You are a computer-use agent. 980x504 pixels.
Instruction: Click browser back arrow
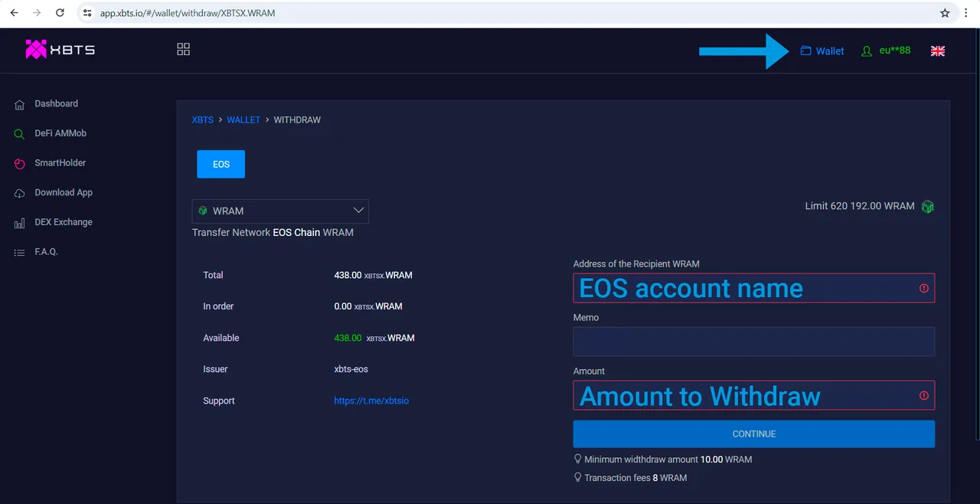(14, 13)
